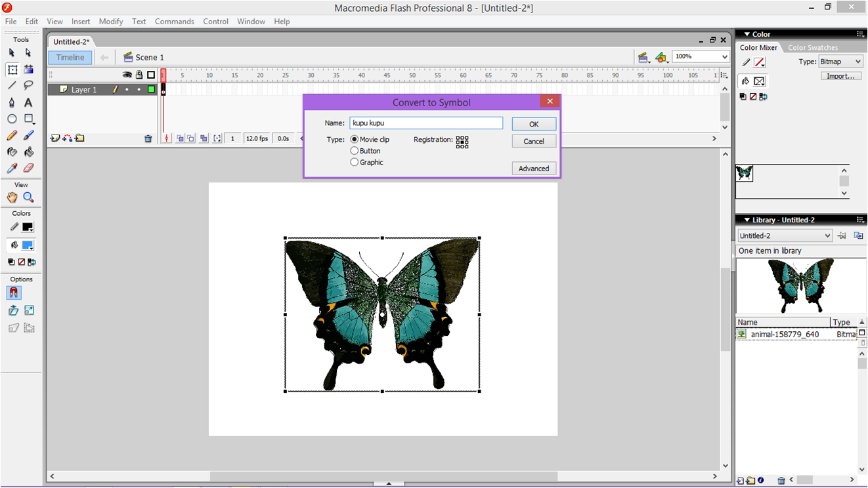Click Insert Layer Folder icon
Image resolution: width=868 pixels, height=488 pixels.
coord(79,138)
